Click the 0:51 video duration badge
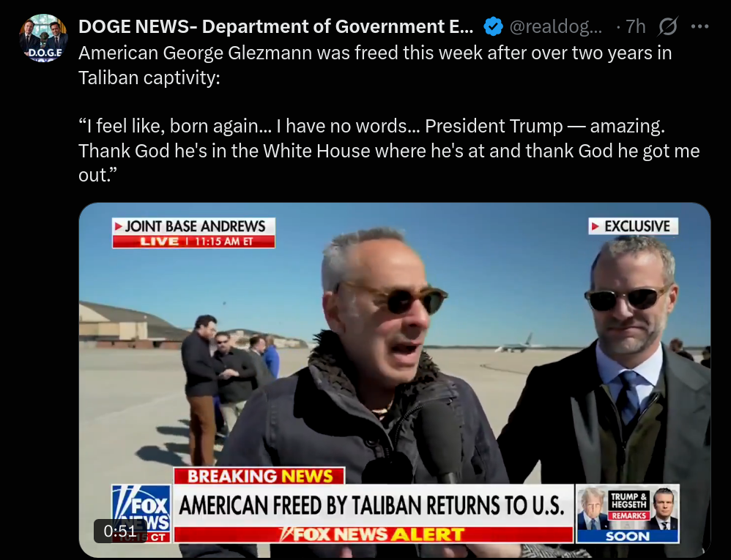Image resolution: width=731 pixels, height=560 pixels. tap(120, 531)
